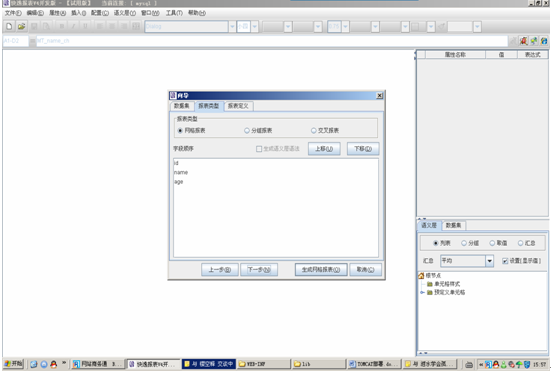Click the red bug icon at the top right
Image resolution: width=551 pixels, height=371 pixels.
click(x=523, y=41)
